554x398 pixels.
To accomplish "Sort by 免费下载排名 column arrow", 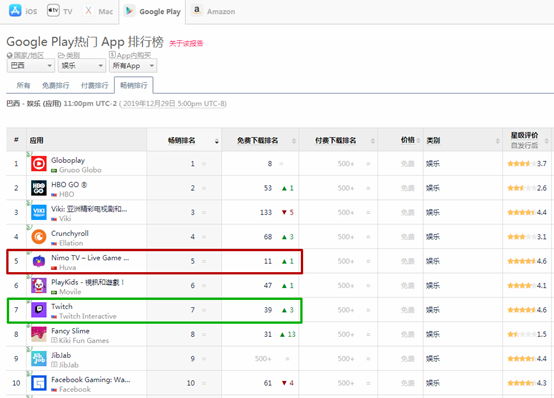I will click(x=294, y=141).
